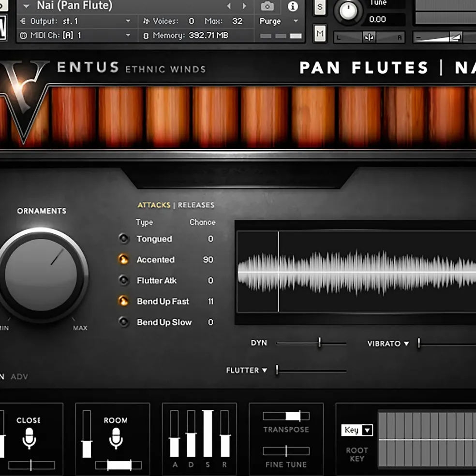476x476 pixels.
Task: Mute the instrument with M button
Action: pos(320,33)
